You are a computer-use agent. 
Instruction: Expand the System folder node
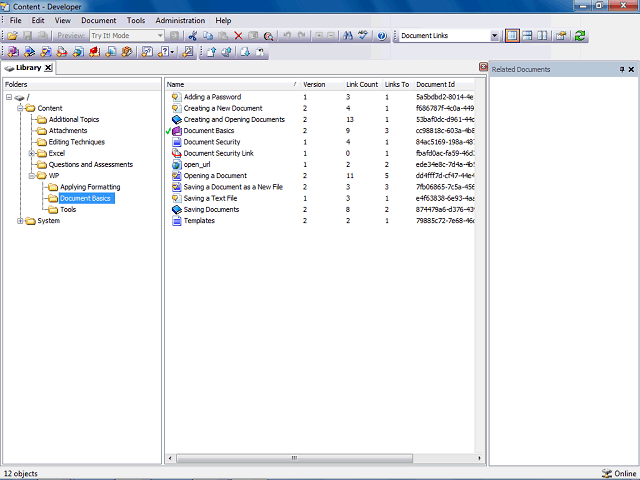pyautogui.click(x=20, y=221)
